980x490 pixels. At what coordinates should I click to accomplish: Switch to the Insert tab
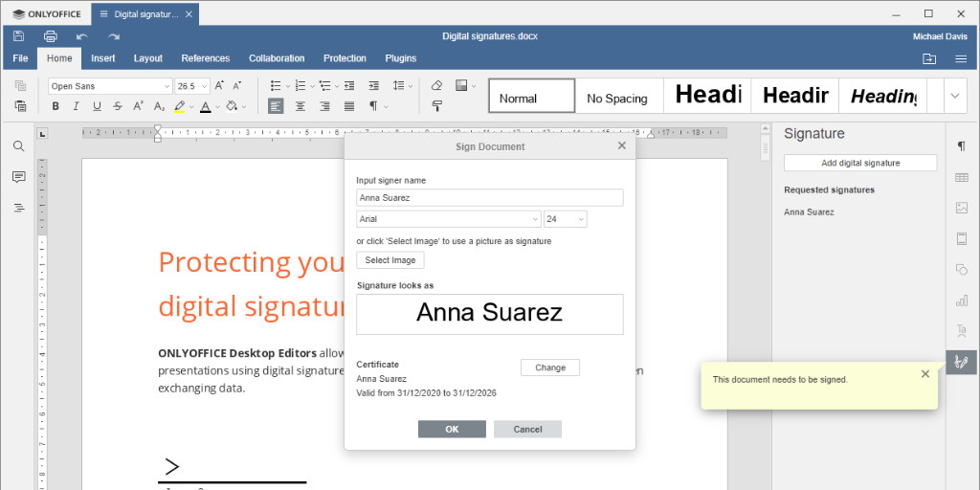pos(103,58)
